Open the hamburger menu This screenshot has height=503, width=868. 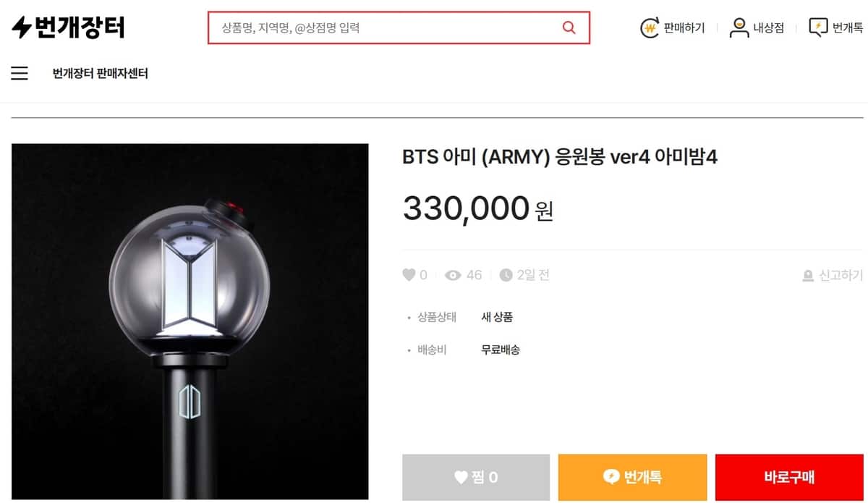19,73
